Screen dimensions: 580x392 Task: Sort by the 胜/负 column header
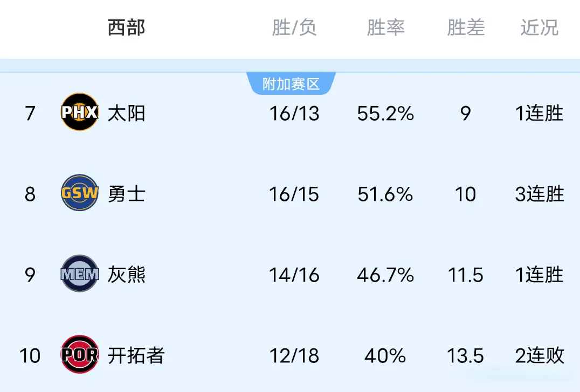294,27
